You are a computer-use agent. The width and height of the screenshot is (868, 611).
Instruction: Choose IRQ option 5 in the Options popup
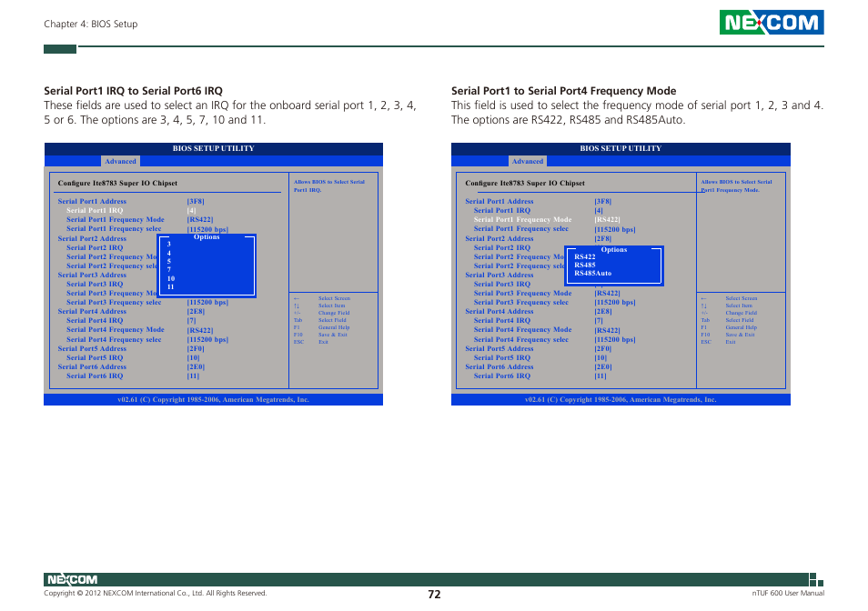tap(169, 261)
